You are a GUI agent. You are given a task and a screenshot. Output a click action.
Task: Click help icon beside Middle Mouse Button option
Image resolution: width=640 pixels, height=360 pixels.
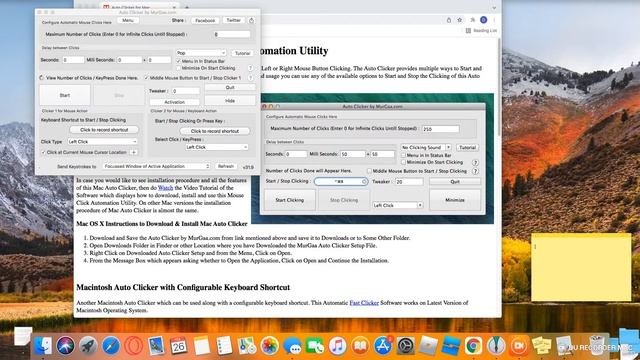point(251,78)
